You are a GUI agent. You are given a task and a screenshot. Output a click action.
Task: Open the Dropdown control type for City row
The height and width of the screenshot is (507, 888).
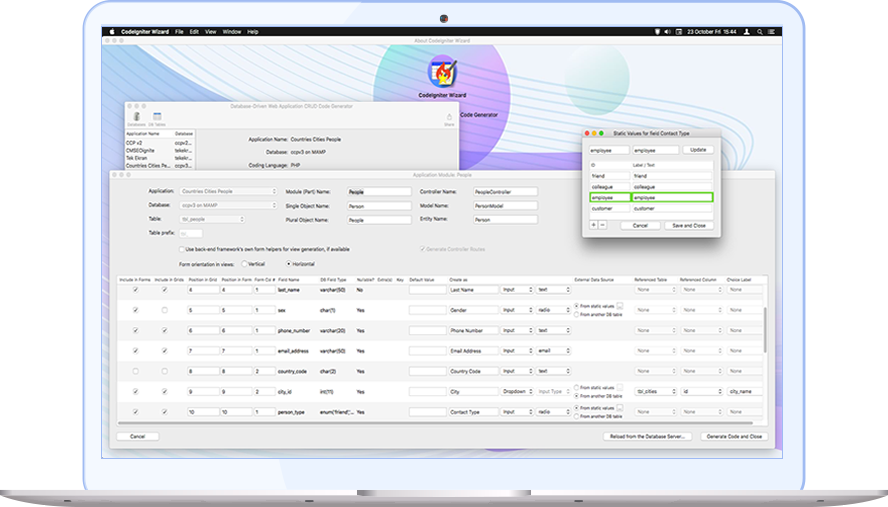pyautogui.click(x=516, y=391)
